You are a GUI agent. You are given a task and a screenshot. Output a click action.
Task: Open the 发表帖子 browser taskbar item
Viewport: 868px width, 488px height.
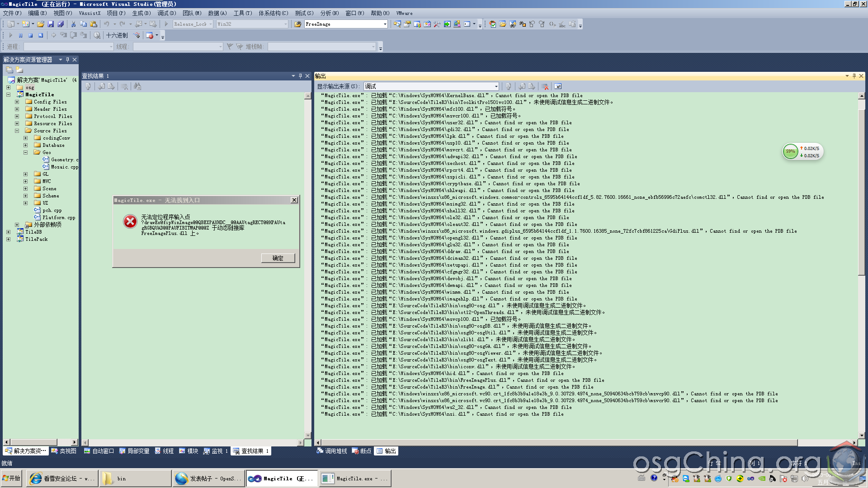208,478
